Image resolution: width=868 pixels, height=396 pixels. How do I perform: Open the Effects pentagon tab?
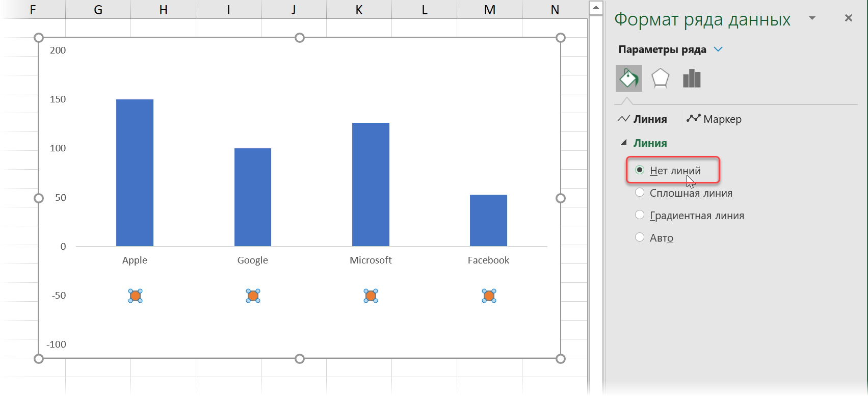coord(660,78)
